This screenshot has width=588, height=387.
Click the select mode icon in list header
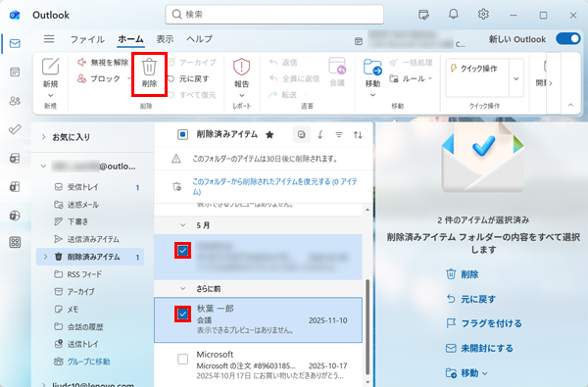click(301, 134)
